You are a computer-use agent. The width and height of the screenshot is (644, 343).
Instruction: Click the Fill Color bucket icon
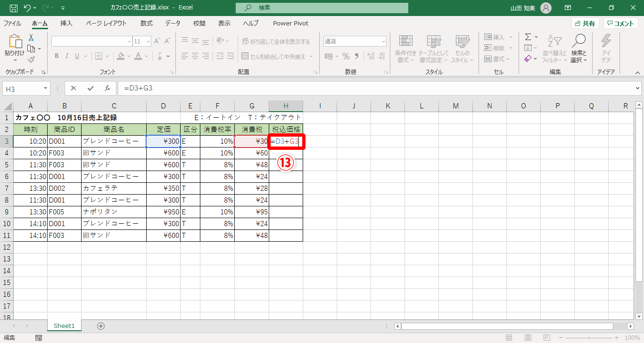point(121,56)
